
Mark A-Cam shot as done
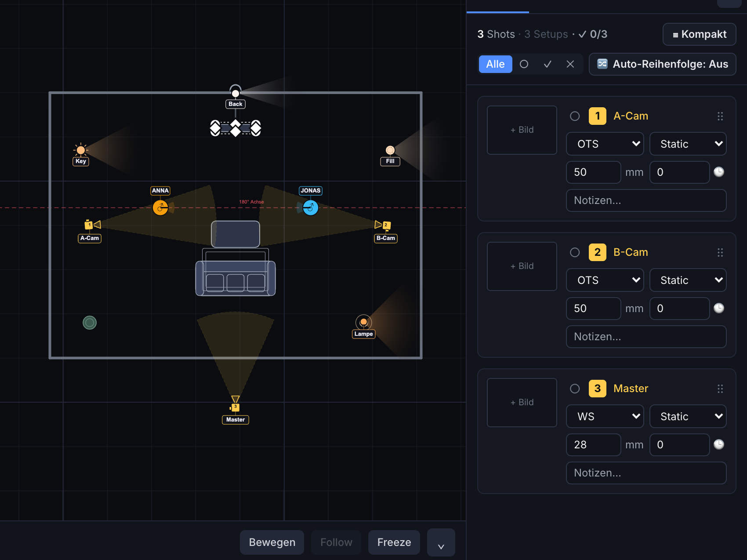point(575,116)
